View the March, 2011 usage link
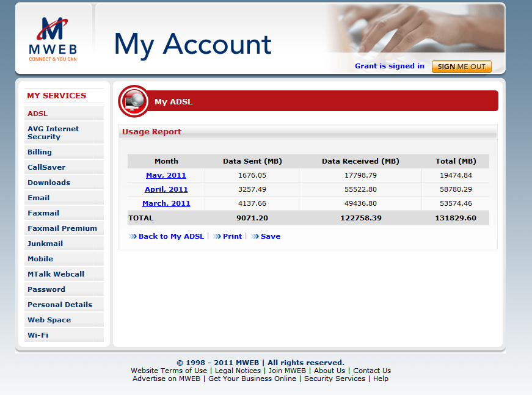532x395 pixels. 166,203
